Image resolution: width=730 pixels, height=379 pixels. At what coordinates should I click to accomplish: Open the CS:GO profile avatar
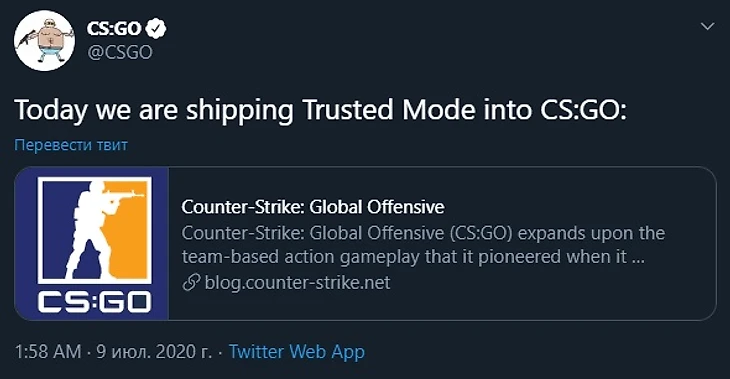point(44,41)
